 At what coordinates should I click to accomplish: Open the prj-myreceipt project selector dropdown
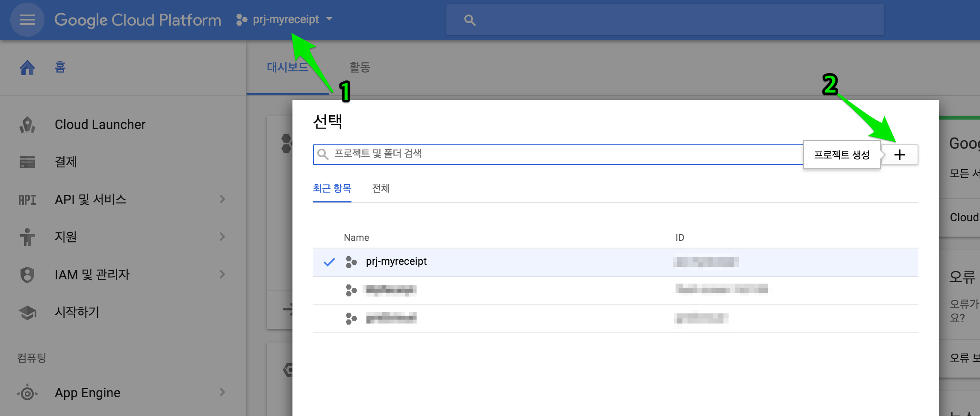pos(284,20)
